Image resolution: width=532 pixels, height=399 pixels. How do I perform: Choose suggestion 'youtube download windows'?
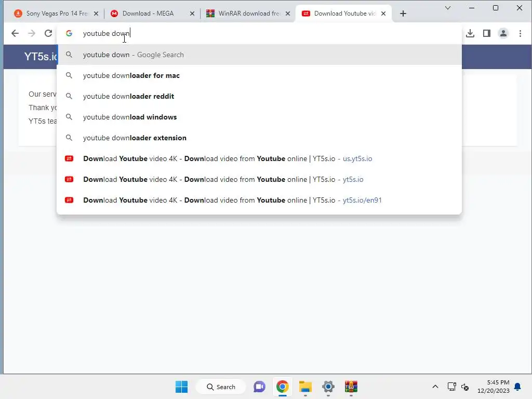coord(259,117)
